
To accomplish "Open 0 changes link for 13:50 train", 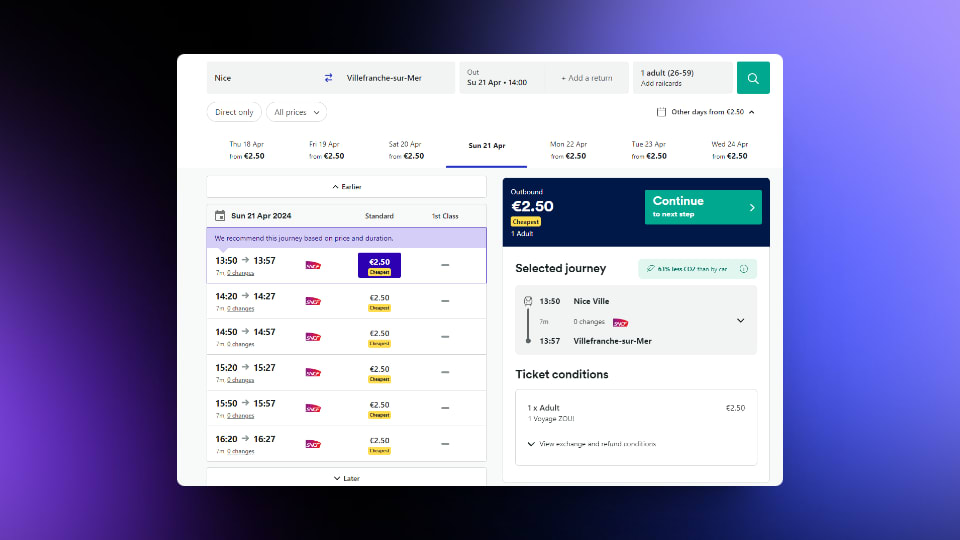I will (240, 273).
